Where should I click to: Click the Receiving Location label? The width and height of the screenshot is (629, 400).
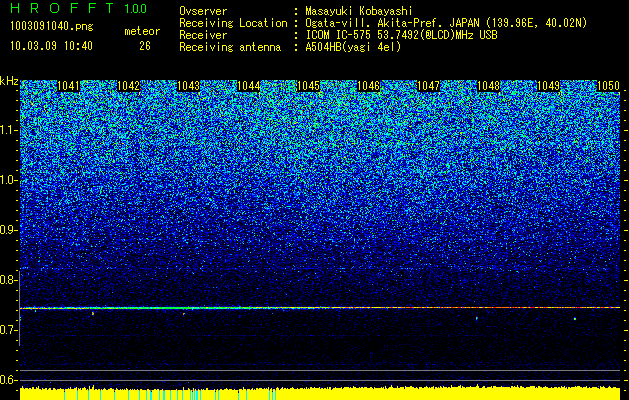point(233,23)
